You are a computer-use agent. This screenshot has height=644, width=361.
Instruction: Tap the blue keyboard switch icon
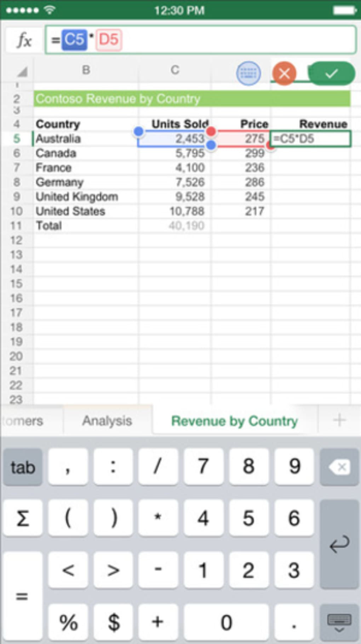pos(248,74)
